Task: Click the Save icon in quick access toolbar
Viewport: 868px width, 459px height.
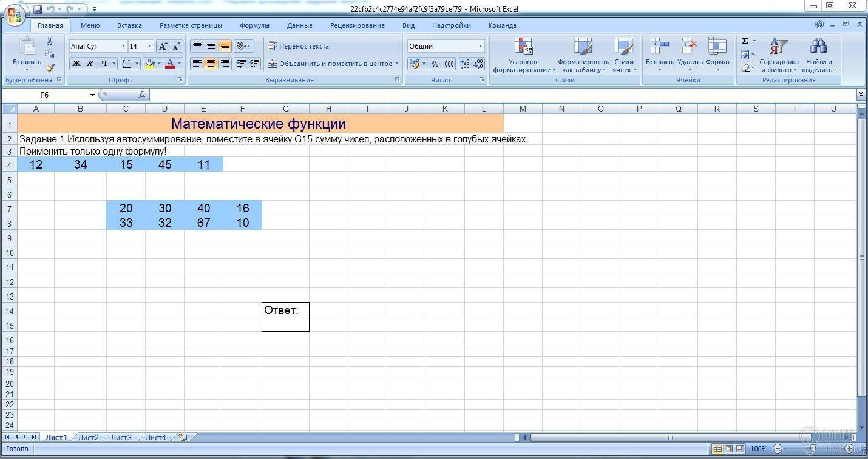Action: click(x=38, y=9)
